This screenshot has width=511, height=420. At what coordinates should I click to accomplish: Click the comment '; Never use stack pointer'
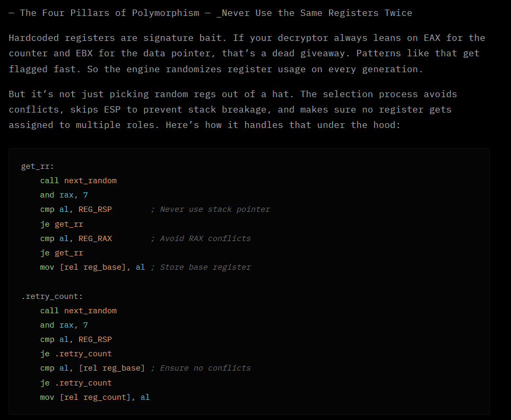click(210, 209)
